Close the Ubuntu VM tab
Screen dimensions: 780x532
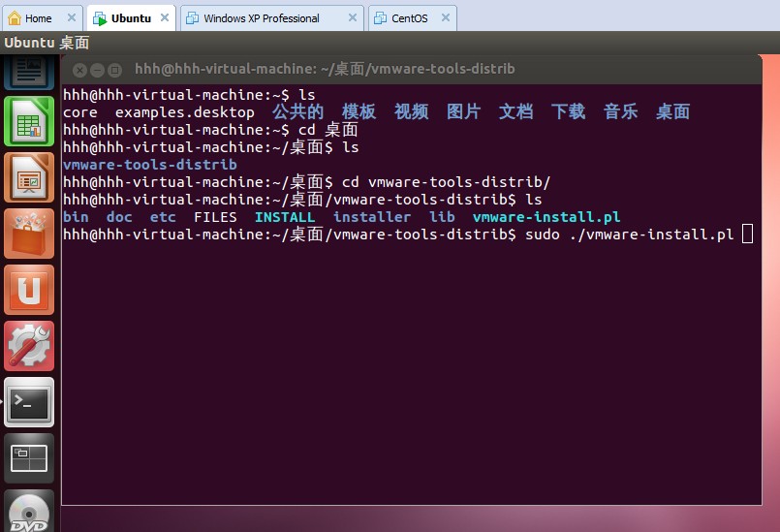[x=165, y=17]
